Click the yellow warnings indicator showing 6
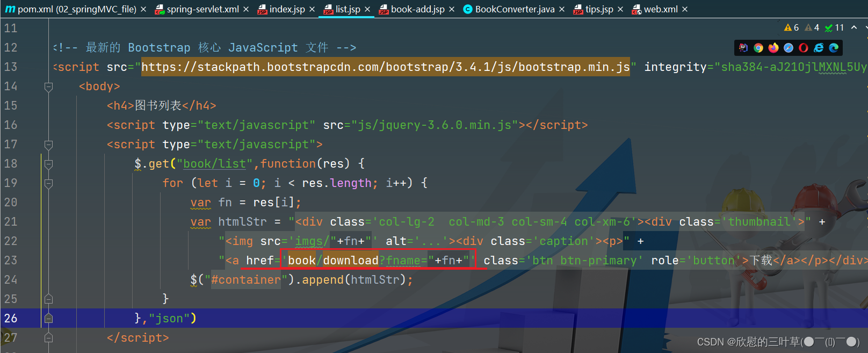 point(792,27)
